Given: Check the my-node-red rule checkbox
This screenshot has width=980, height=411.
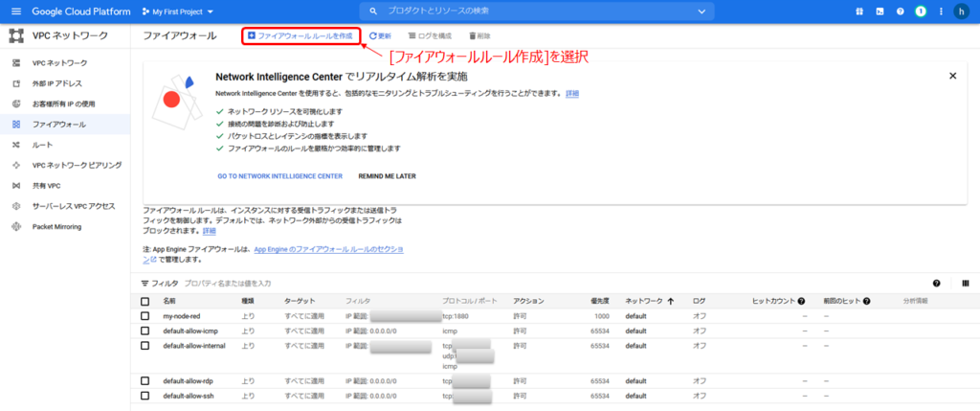Looking at the screenshot, I should click(145, 315).
